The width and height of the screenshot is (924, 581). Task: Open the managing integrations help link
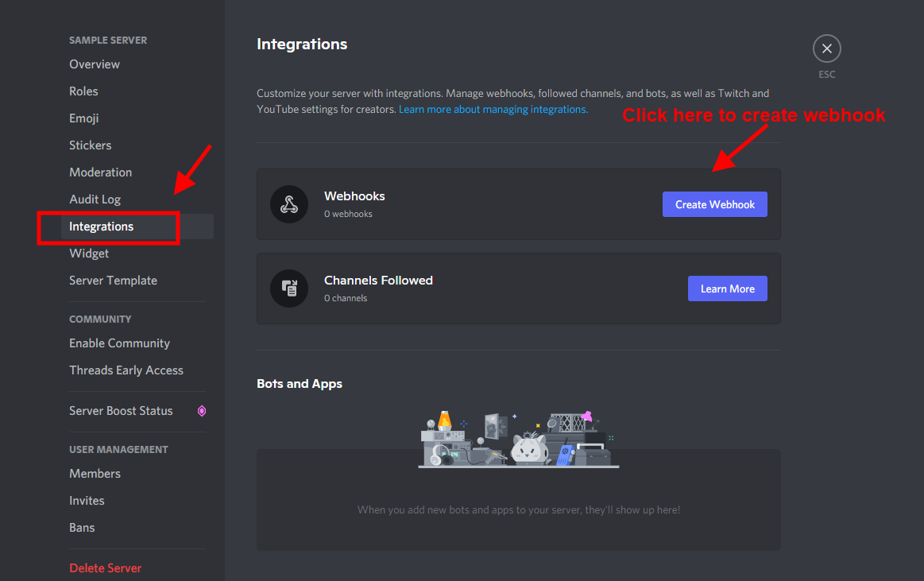493,110
